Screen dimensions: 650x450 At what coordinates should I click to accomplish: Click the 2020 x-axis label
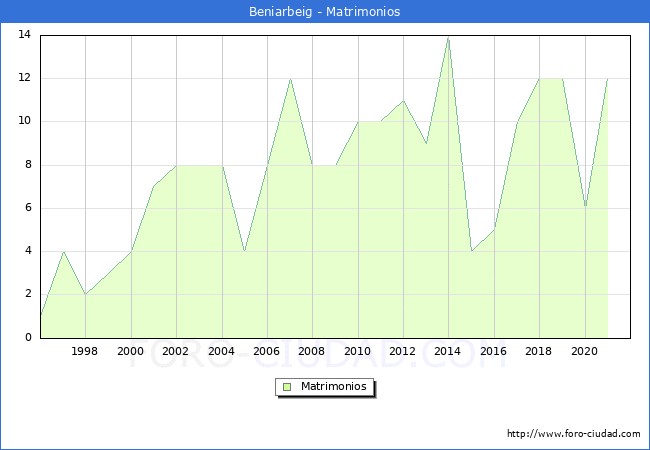coord(584,351)
